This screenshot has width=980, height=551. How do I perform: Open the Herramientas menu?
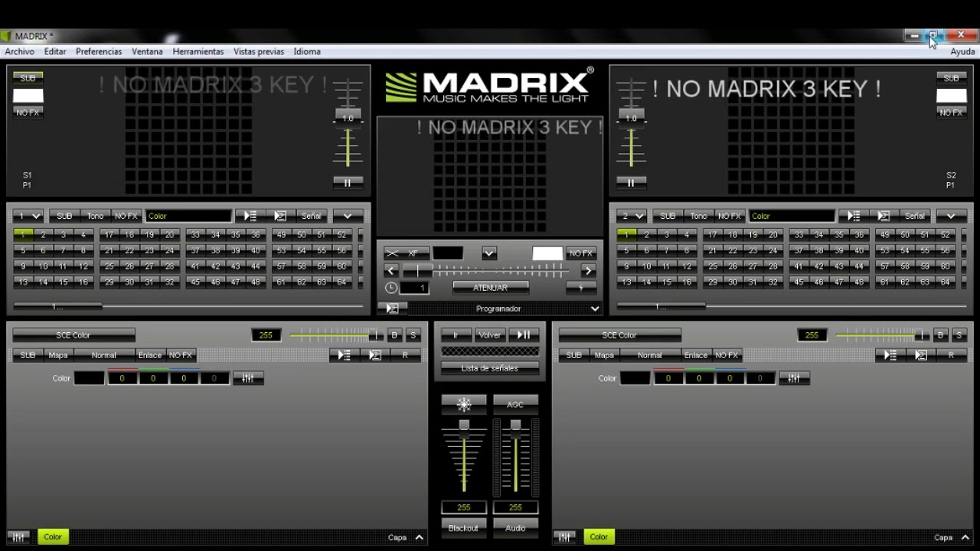[198, 51]
